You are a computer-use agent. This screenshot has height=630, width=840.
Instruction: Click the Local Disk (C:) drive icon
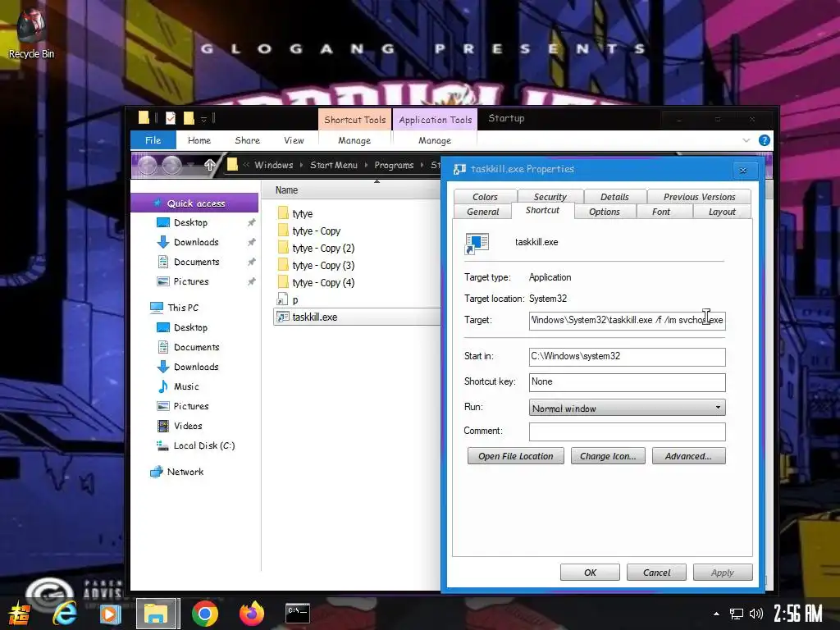163,445
